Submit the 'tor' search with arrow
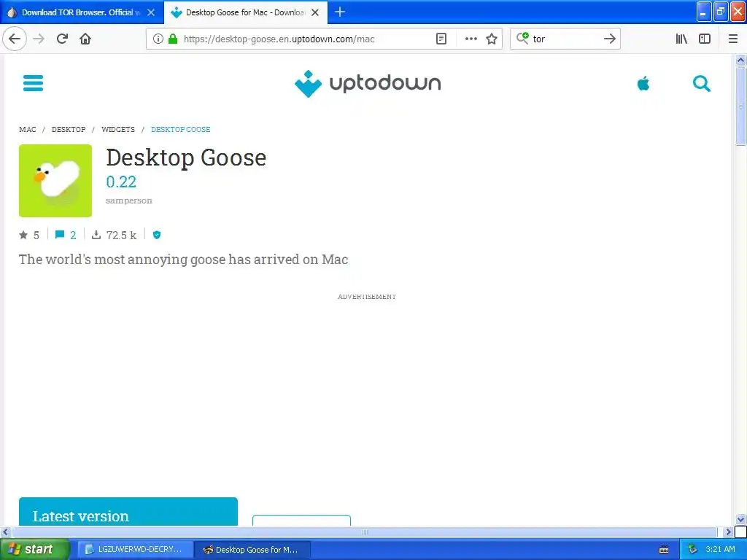 609,39
